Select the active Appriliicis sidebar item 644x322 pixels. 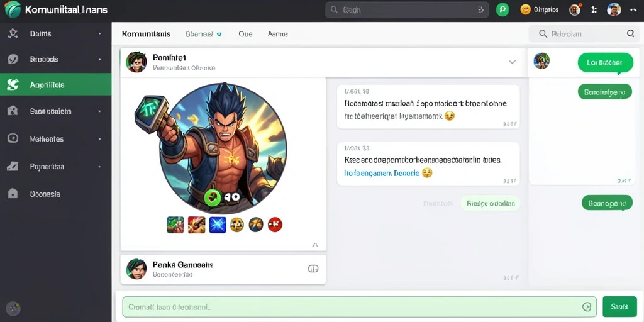click(x=56, y=85)
